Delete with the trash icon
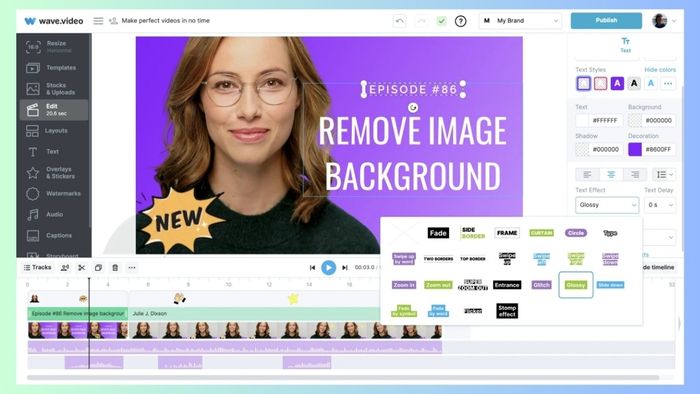Viewport: 700px width, 394px height. [x=115, y=268]
